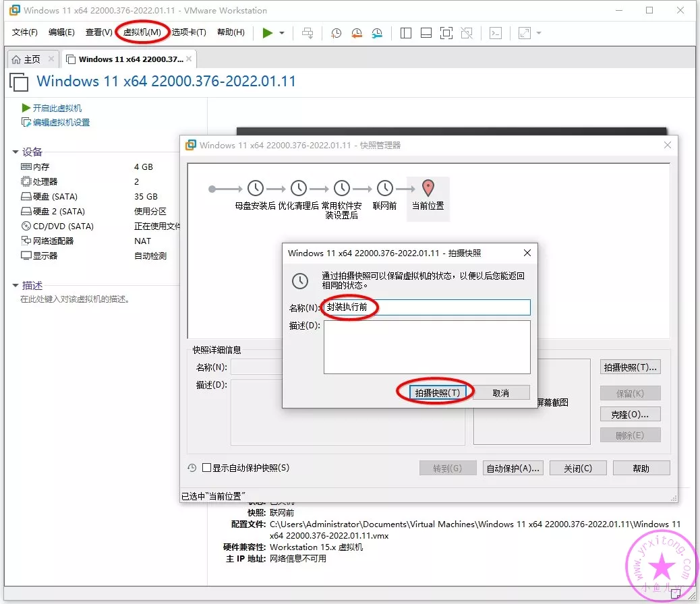This screenshot has height=604, width=700.
Task: Click the take snapshot toolbar icon
Action: (336, 33)
